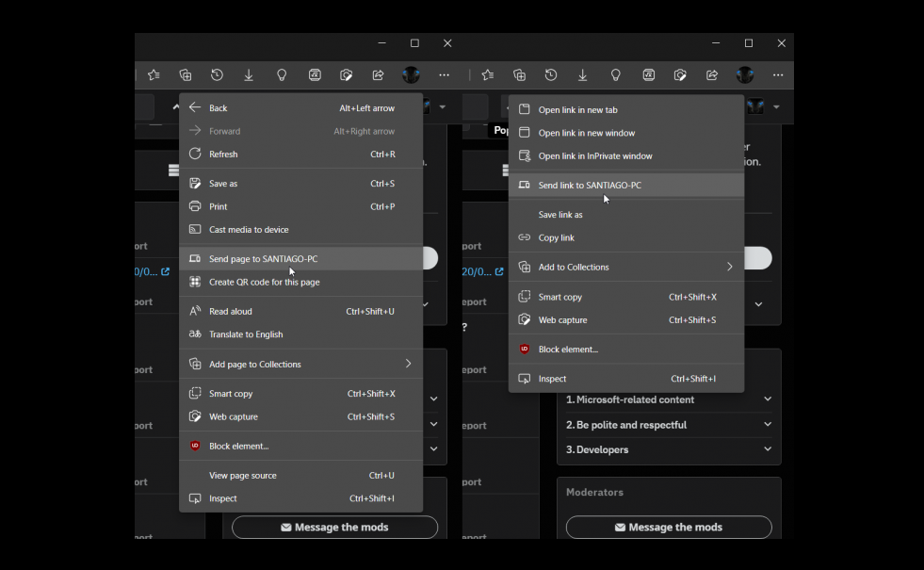The height and width of the screenshot is (570, 924).
Task: Open the three-dot Settings menu in the left window
Action: point(444,75)
